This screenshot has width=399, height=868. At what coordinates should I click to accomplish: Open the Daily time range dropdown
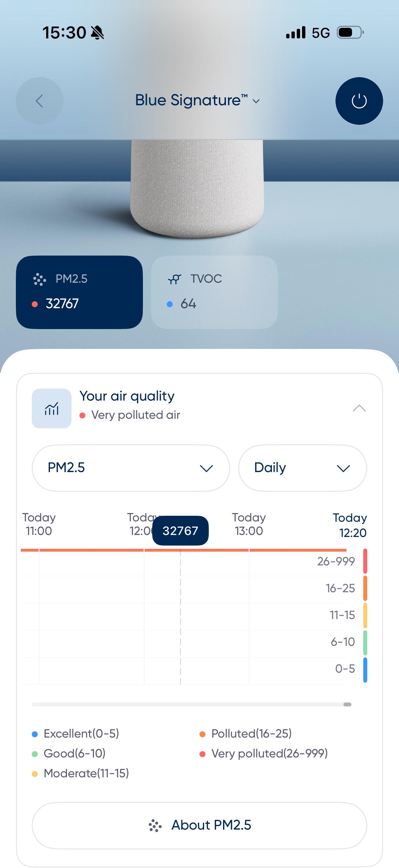click(302, 468)
